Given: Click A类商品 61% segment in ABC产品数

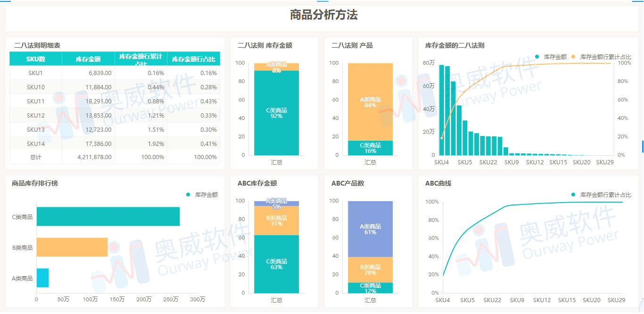Looking at the screenshot, I should click(371, 230).
